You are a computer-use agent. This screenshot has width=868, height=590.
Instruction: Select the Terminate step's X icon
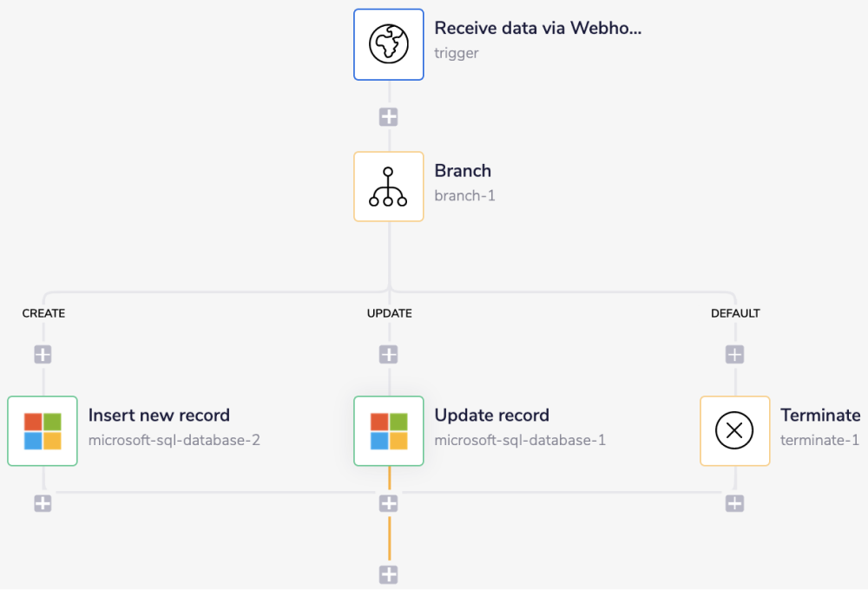pyautogui.click(x=734, y=430)
